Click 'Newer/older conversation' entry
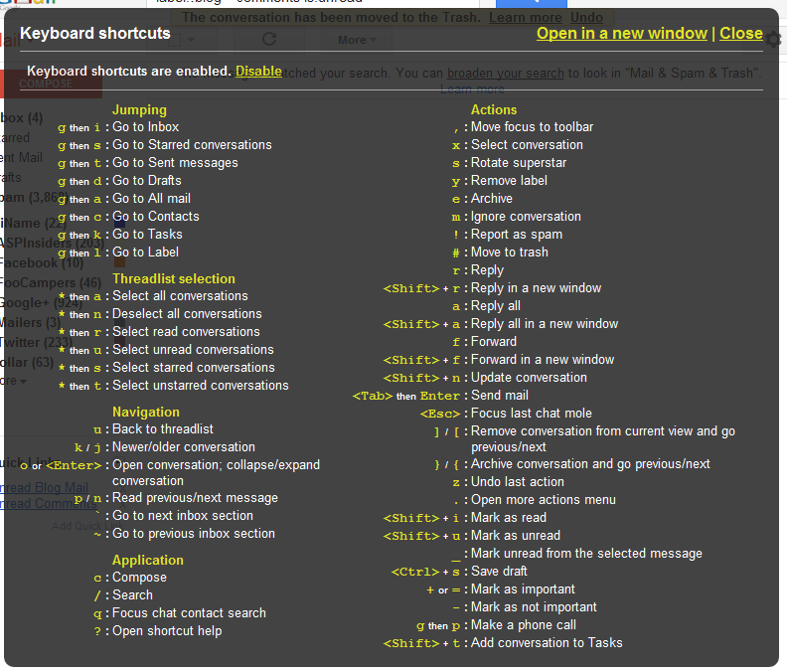This screenshot has height=672, width=787. click(x=183, y=447)
